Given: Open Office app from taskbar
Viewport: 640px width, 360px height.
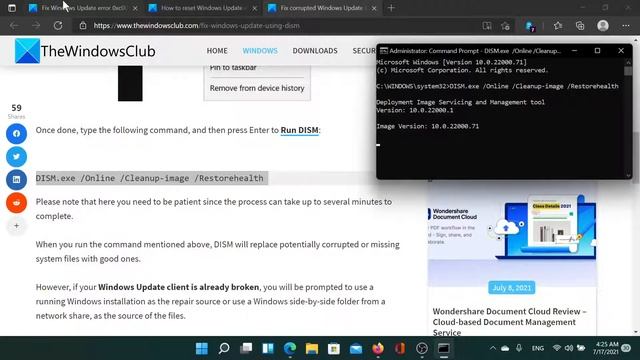Looking at the screenshot, I should pyautogui.click(x=400, y=348).
